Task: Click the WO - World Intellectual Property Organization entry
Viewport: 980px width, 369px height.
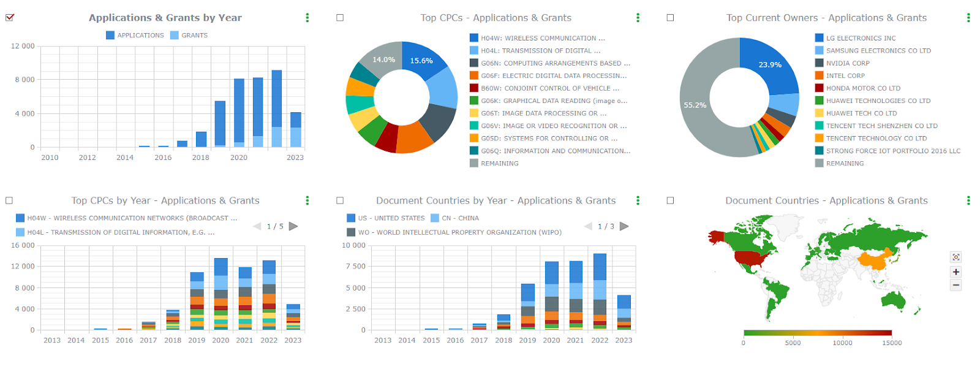Action: (454, 233)
